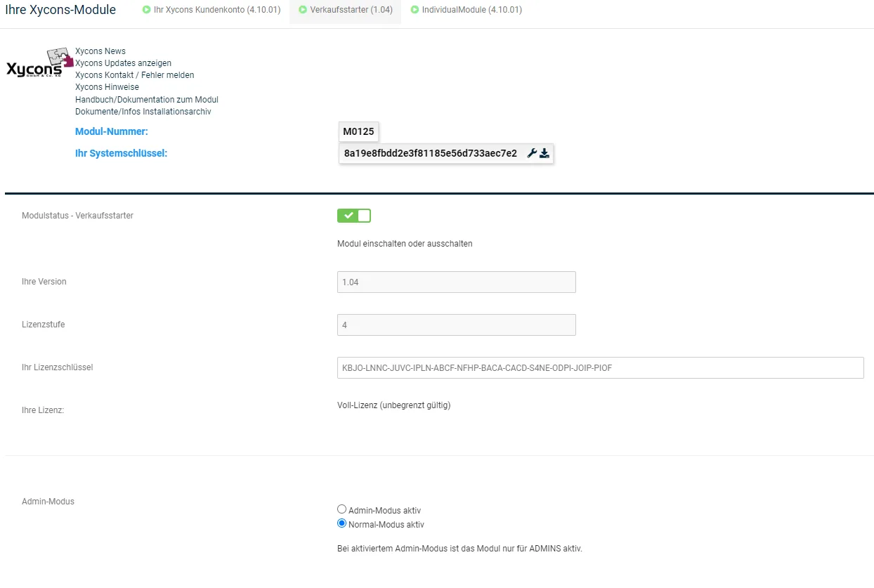This screenshot has width=874, height=588.
Task: Open Xycons Kontakt / Fehler melden link
Action: [135, 75]
